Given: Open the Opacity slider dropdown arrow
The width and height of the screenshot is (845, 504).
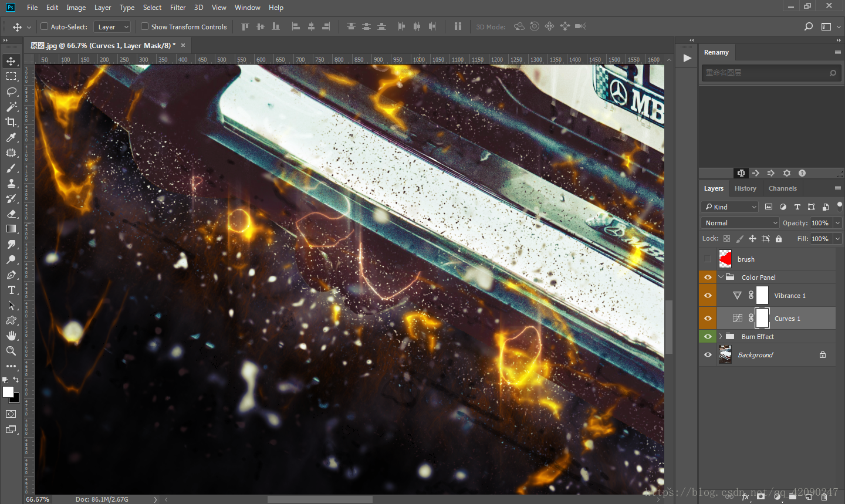Looking at the screenshot, I should 837,223.
